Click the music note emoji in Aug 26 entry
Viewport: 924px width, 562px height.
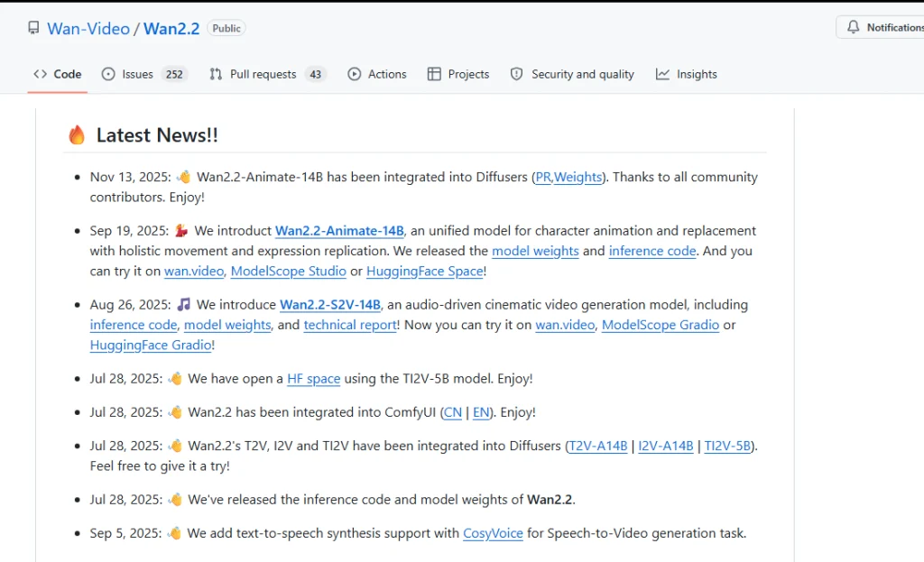pos(184,304)
